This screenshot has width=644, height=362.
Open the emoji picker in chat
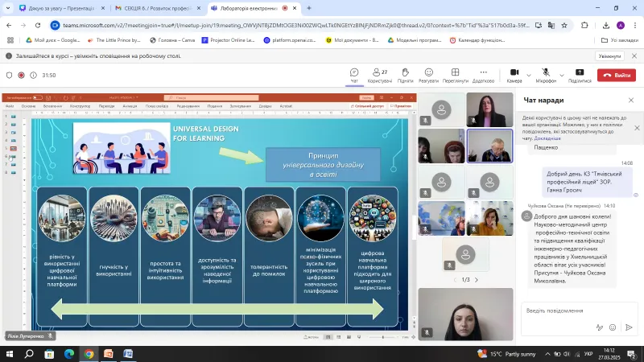(613, 327)
